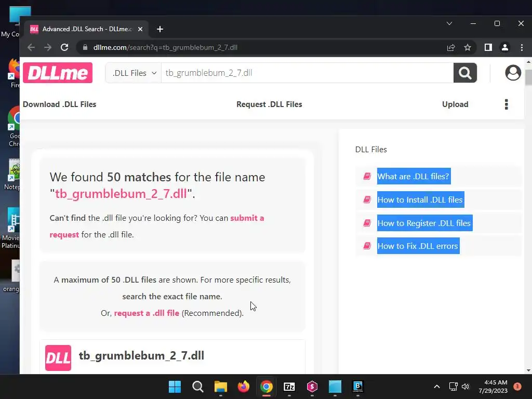Open a new tab with plus button
Image resolution: width=532 pixels, height=399 pixels.
coord(160,29)
